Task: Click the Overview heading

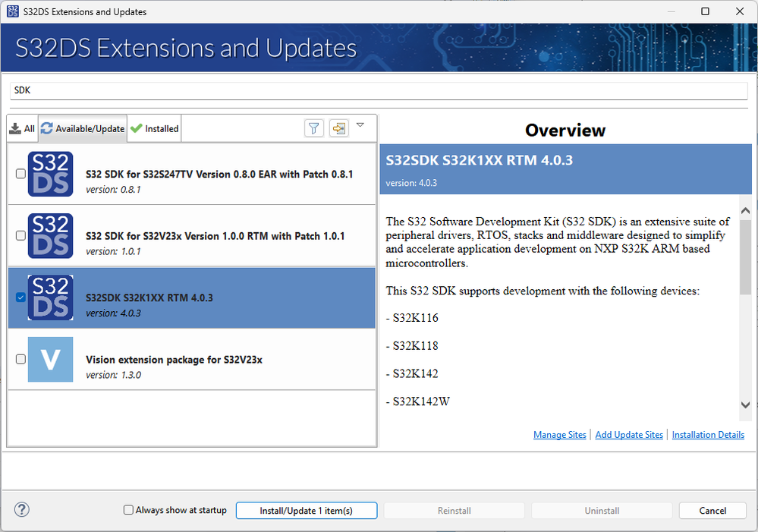Action: 565,130
